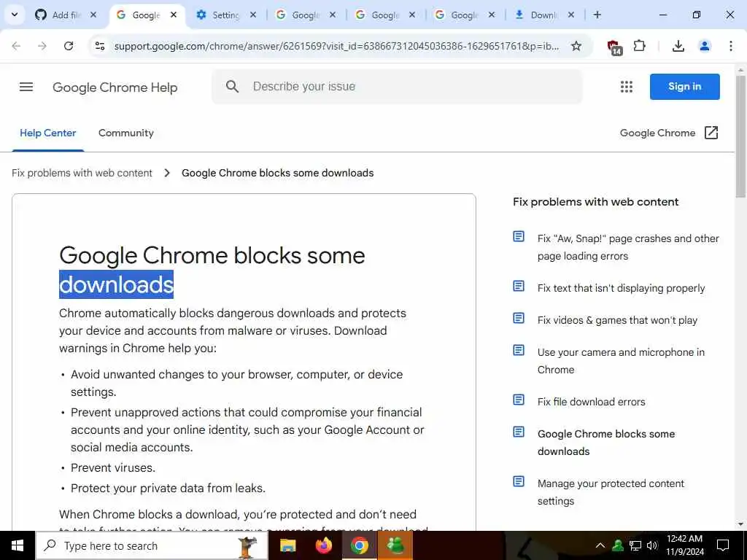The width and height of the screenshot is (747, 560).
Task: Switch to the Downloads tab
Action: [x=543, y=15]
